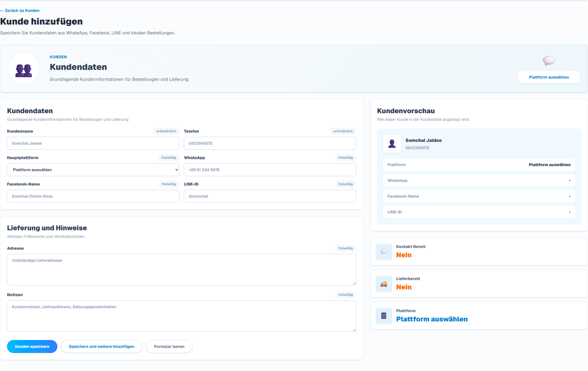Click the Nein value under Kontakt Bereit

[x=404, y=255]
